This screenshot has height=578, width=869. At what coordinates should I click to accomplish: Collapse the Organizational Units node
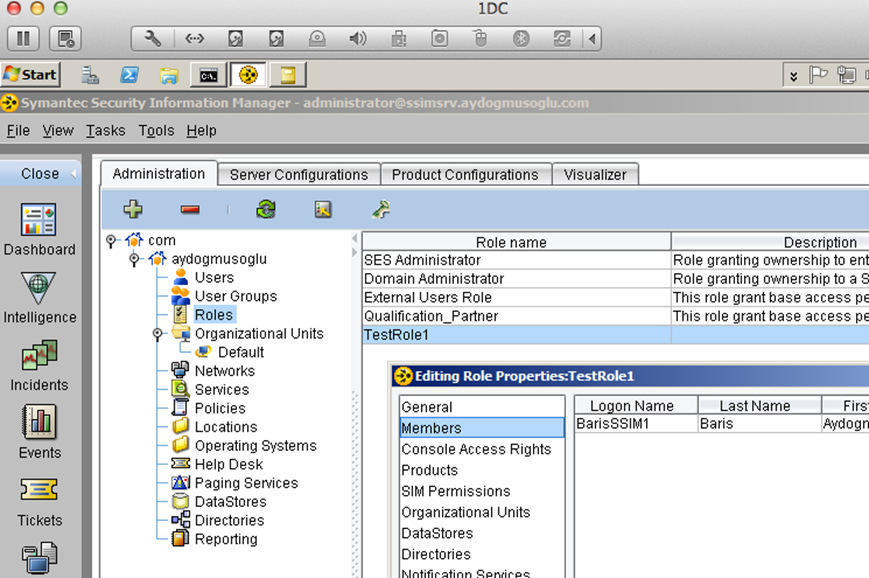click(157, 334)
